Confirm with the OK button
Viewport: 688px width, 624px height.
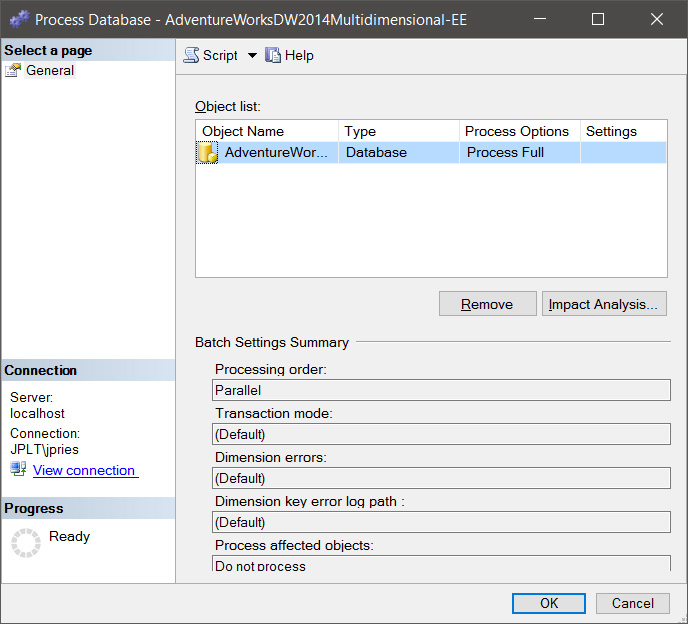[x=549, y=603]
